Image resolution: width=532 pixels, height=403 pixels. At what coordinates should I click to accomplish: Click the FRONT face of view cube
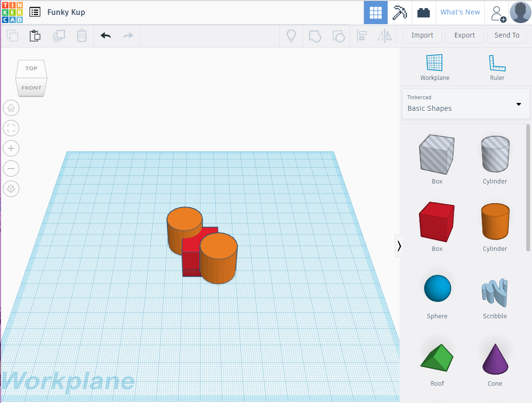[31, 88]
